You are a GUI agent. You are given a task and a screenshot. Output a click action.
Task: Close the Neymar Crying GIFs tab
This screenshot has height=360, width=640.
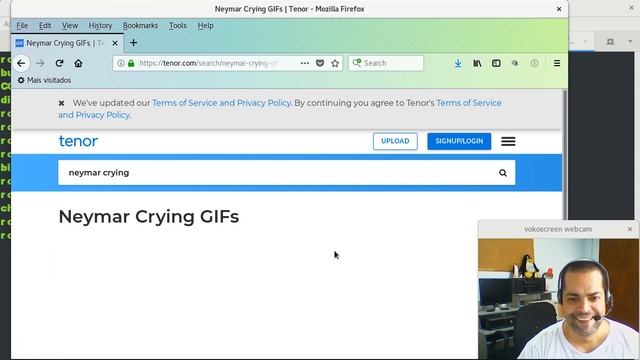tap(115, 43)
